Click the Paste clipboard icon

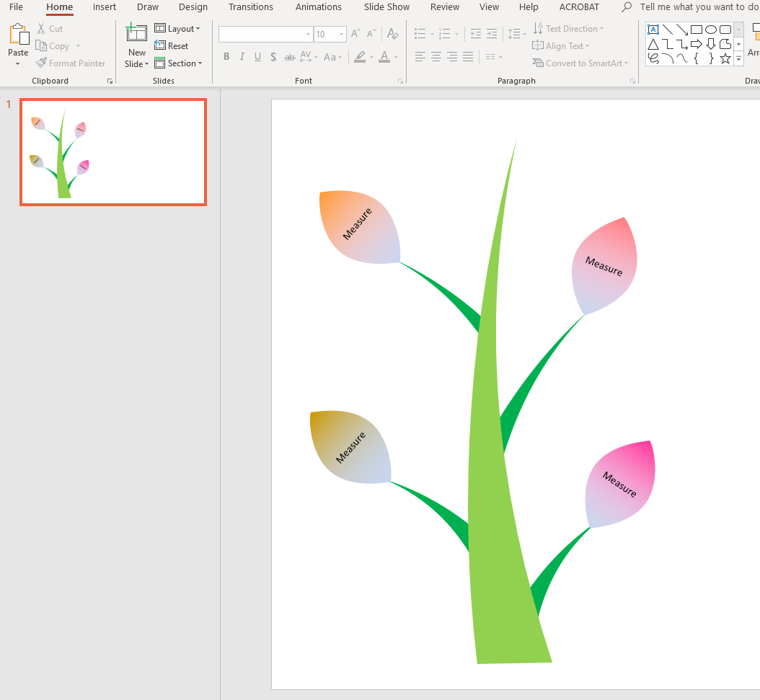pos(19,35)
